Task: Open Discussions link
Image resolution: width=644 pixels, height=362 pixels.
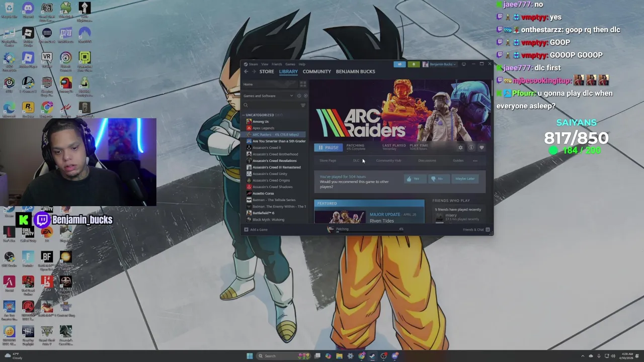Action: pos(427,161)
